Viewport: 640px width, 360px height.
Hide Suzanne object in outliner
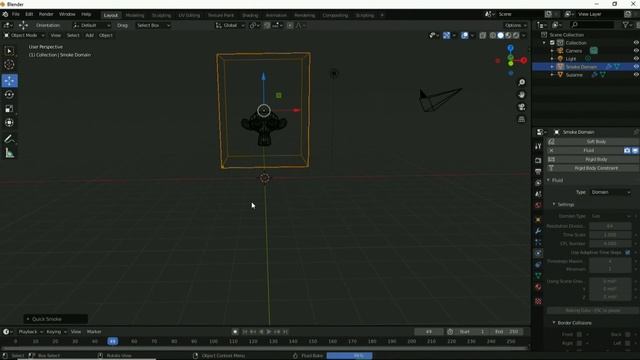[x=636, y=75]
